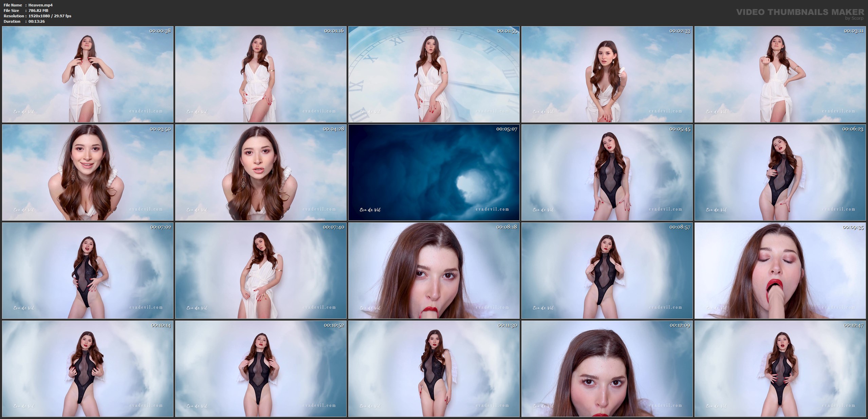Click the close-up frame at 00:03:50

[x=88, y=172]
